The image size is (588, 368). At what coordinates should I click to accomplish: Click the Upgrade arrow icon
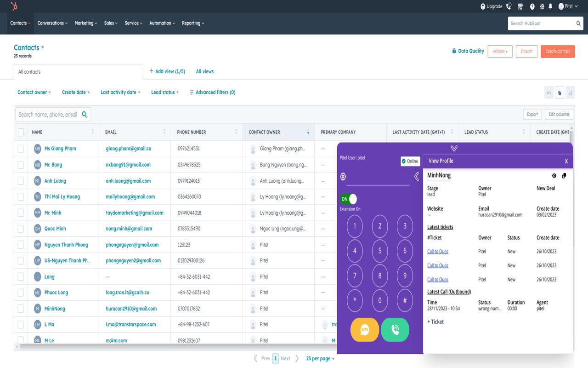click(x=483, y=6)
